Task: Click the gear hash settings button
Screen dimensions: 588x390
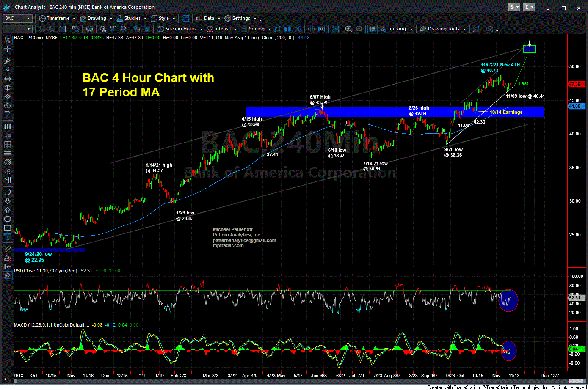Action: coord(136,29)
